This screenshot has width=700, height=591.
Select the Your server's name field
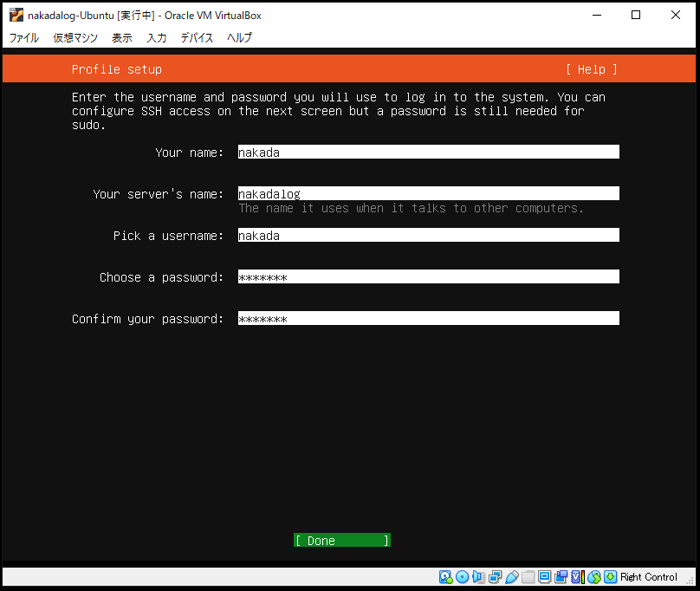tap(428, 194)
